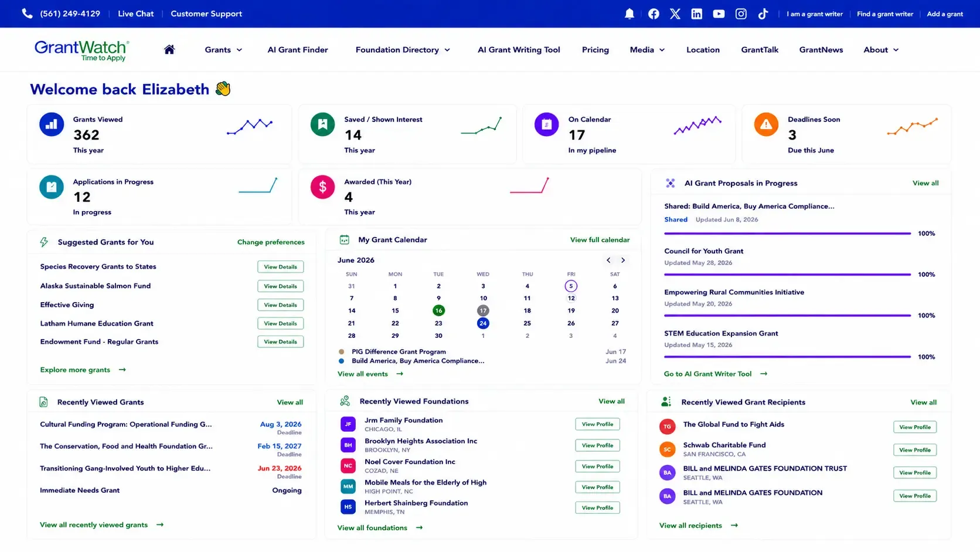Click the Council for Youth Grant progress bar
This screenshot has width=980, height=552.
(x=787, y=275)
